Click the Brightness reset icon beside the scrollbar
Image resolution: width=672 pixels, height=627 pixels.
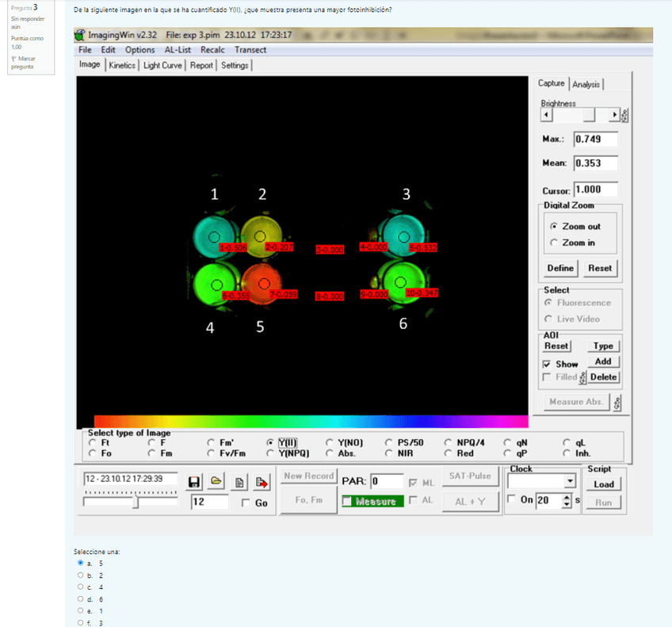coord(624,116)
